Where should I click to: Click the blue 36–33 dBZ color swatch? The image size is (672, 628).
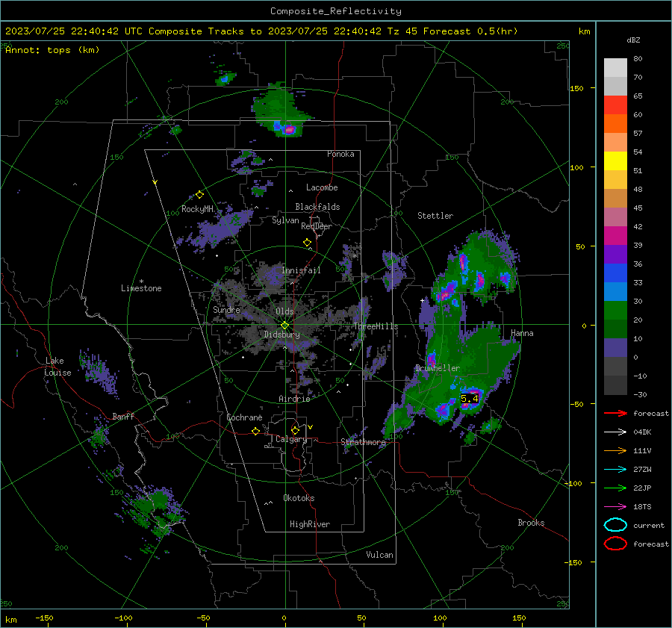(x=615, y=273)
